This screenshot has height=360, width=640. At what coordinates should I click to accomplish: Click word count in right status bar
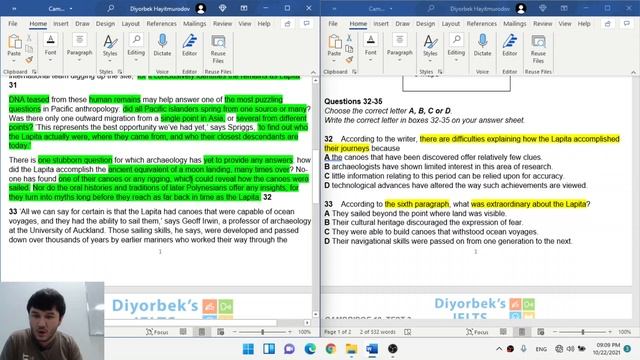[x=378, y=332]
